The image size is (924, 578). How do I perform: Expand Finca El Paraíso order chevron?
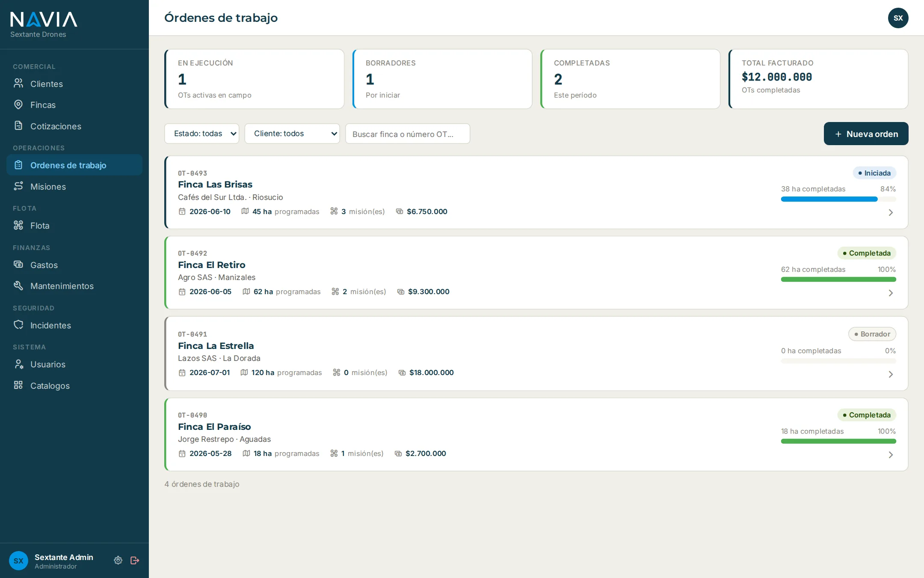click(891, 455)
